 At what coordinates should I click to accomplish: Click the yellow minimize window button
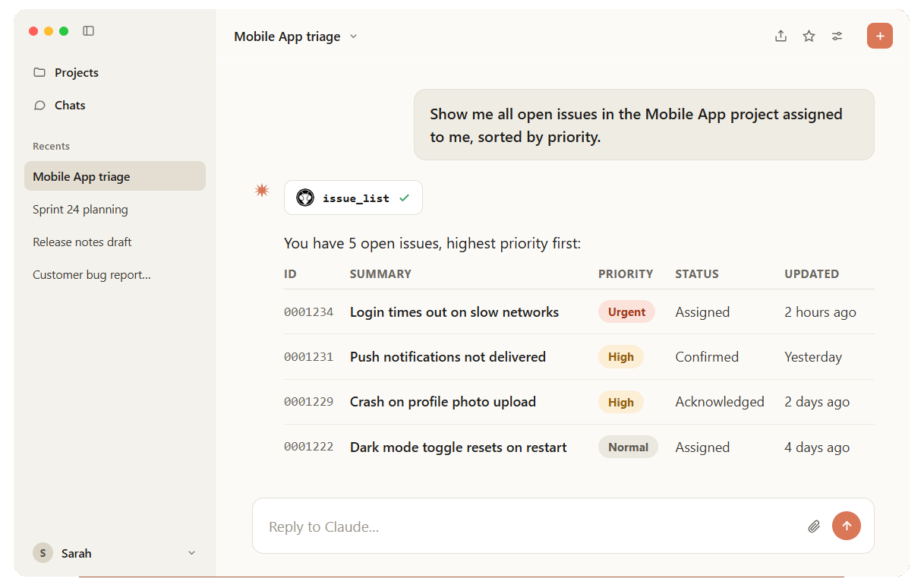click(49, 31)
